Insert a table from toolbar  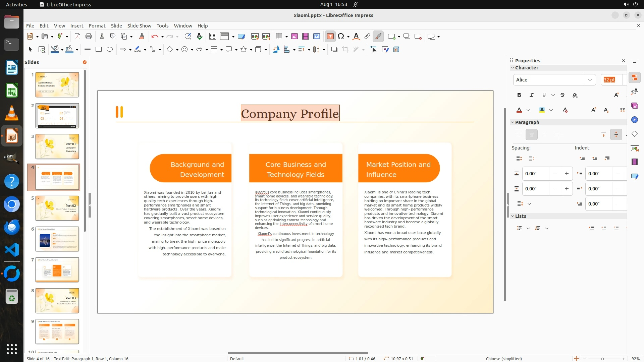(x=279, y=37)
